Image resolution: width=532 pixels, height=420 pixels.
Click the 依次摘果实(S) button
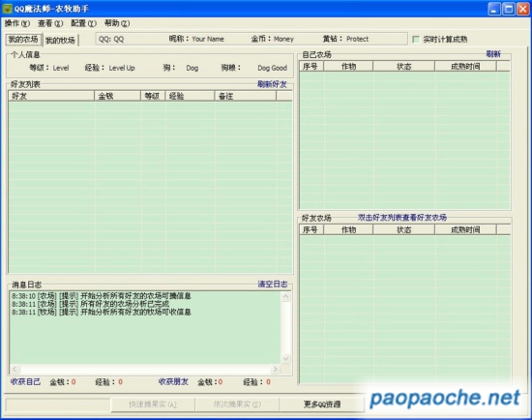pyautogui.click(x=237, y=405)
